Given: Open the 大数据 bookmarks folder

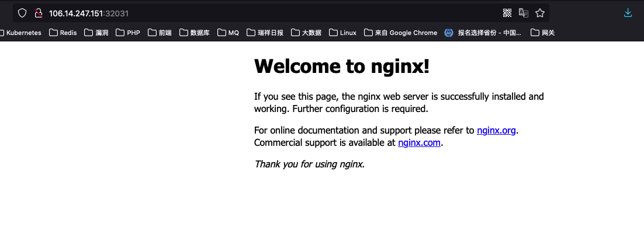Looking at the screenshot, I should (x=306, y=33).
